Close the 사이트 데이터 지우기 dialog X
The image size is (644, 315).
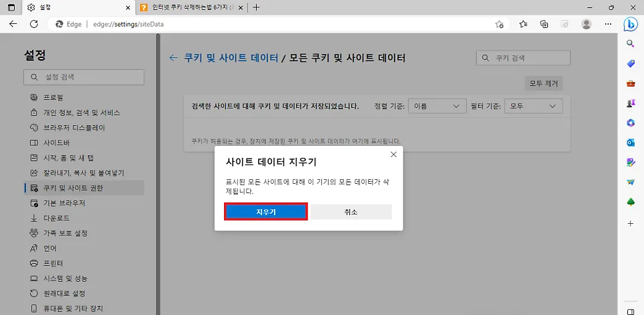393,155
